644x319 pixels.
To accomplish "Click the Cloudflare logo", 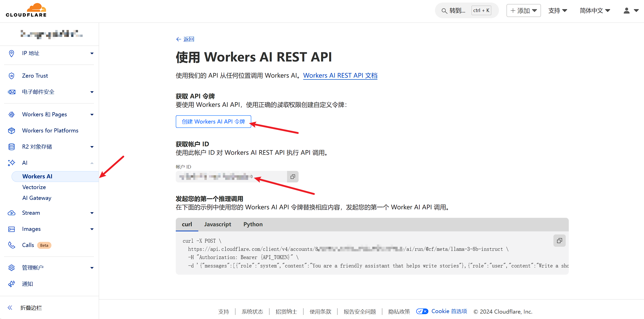I will pyautogui.click(x=26, y=10).
